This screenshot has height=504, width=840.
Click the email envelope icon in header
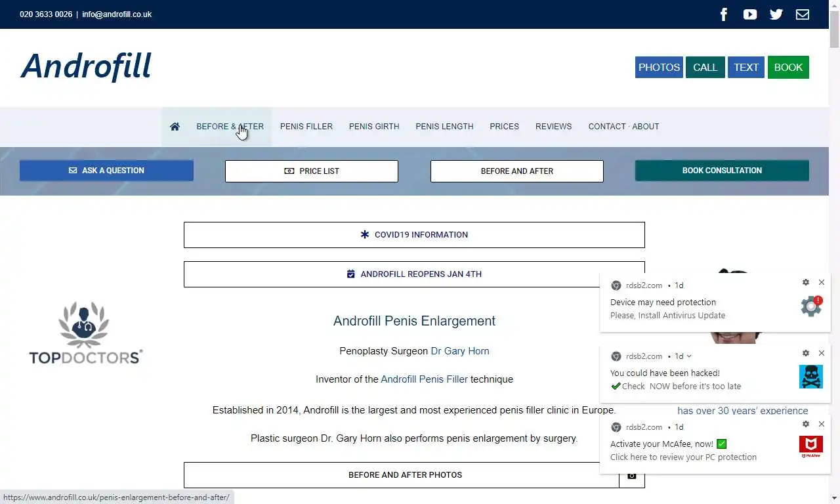point(803,14)
